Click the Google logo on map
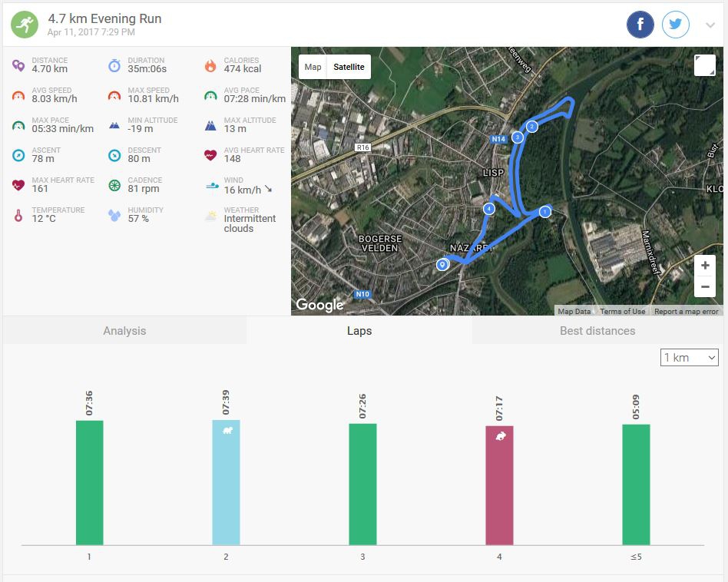 click(x=319, y=305)
